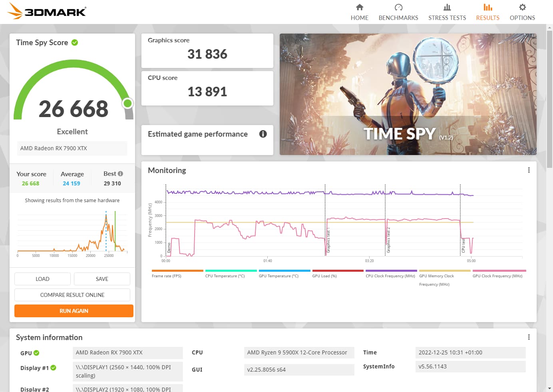Image resolution: width=553 pixels, height=392 pixels.
Task: Select the Results tab
Action: coord(487,12)
